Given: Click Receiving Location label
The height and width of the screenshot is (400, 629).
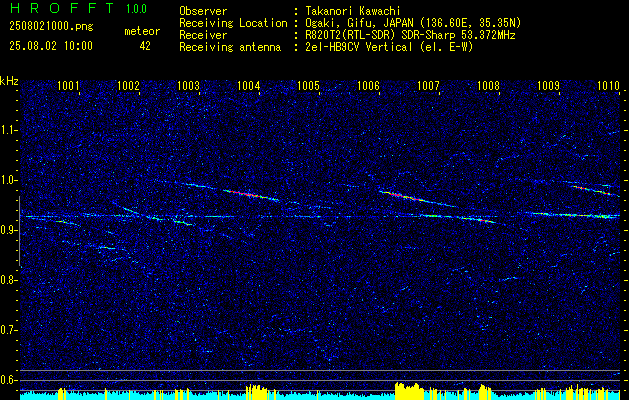Looking at the screenshot, I should pos(233,23).
